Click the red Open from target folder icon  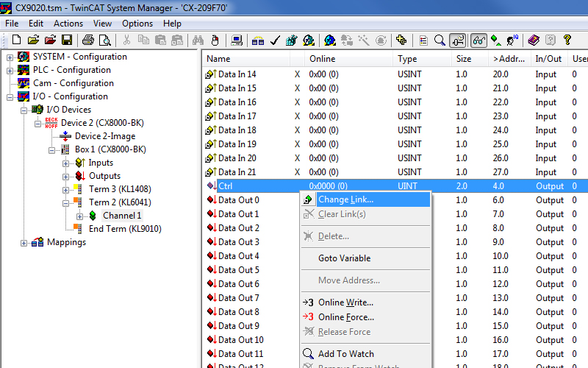click(50, 40)
